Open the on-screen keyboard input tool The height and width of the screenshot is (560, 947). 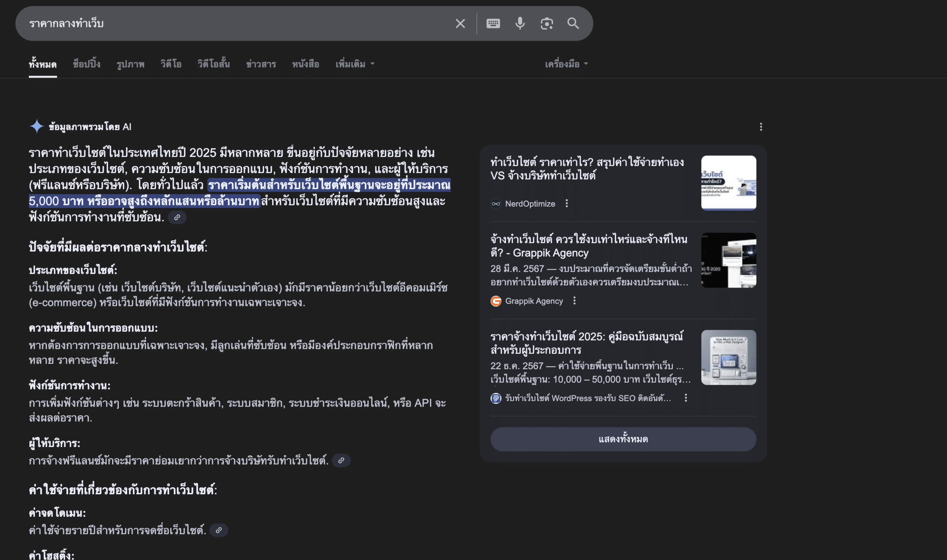tap(493, 23)
